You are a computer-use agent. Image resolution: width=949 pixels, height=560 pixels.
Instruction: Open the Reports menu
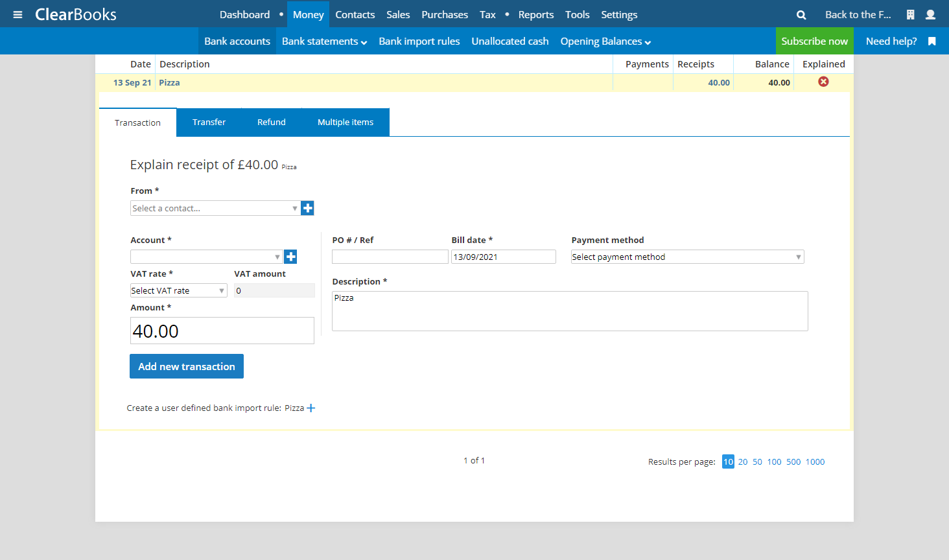(x=535, y=14)
